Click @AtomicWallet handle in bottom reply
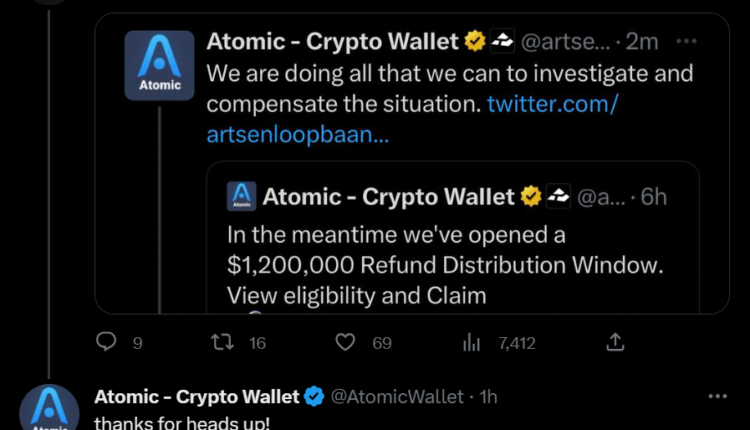The image size is (750, 430). click(x=399, y=397)
